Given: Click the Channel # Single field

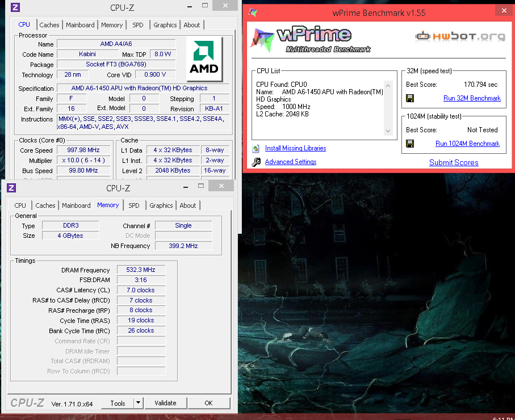Looking at the screenshot, I should click(183, 225).
